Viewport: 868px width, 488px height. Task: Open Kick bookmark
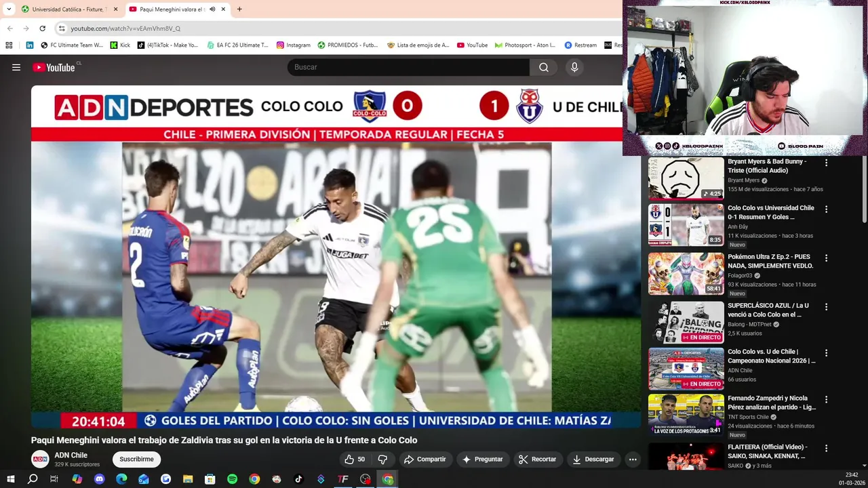click(x=121, y=45)
